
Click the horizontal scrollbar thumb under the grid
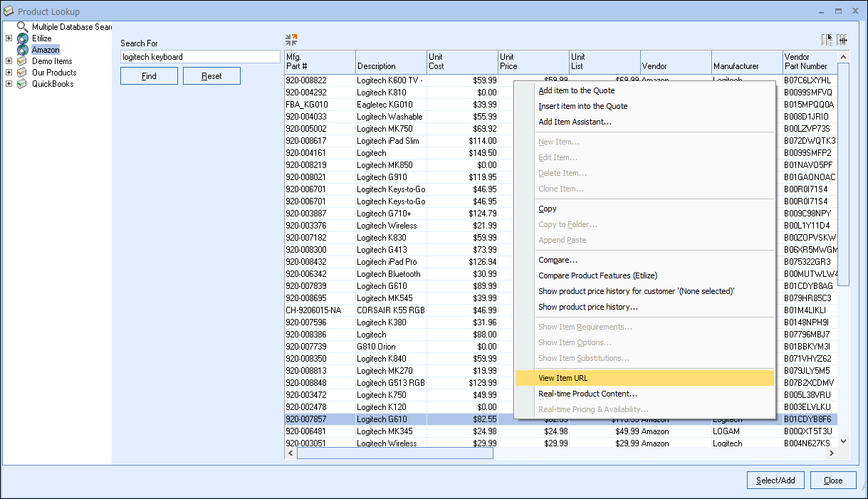tap(394, 453)
